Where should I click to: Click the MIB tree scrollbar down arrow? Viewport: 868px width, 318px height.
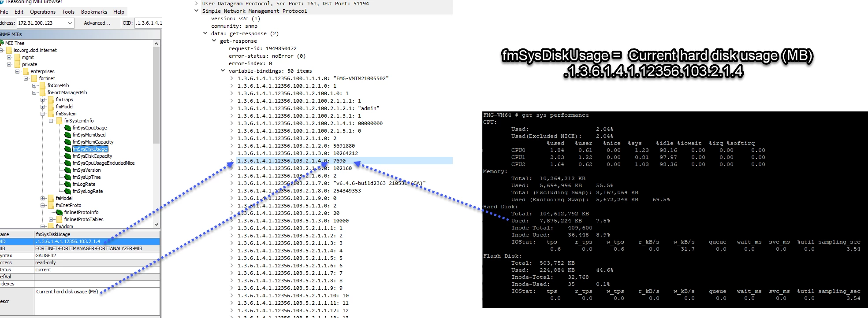[156, 225]
